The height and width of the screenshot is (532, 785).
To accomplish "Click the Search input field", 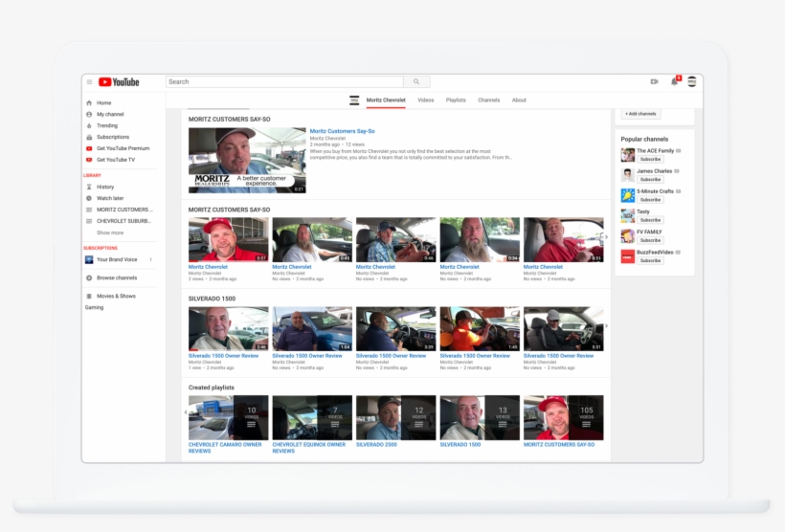I will coord(284,81).
